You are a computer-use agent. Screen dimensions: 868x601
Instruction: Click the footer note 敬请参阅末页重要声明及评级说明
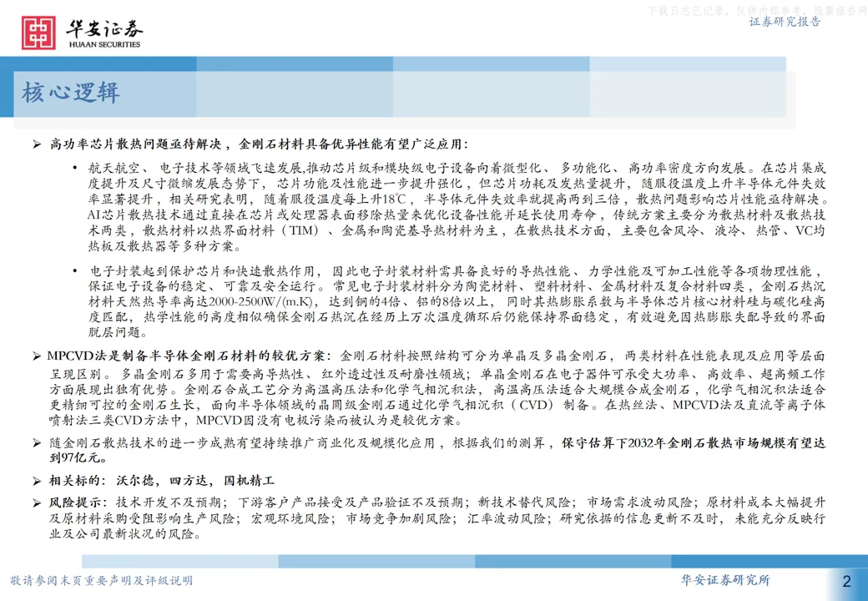101,580
